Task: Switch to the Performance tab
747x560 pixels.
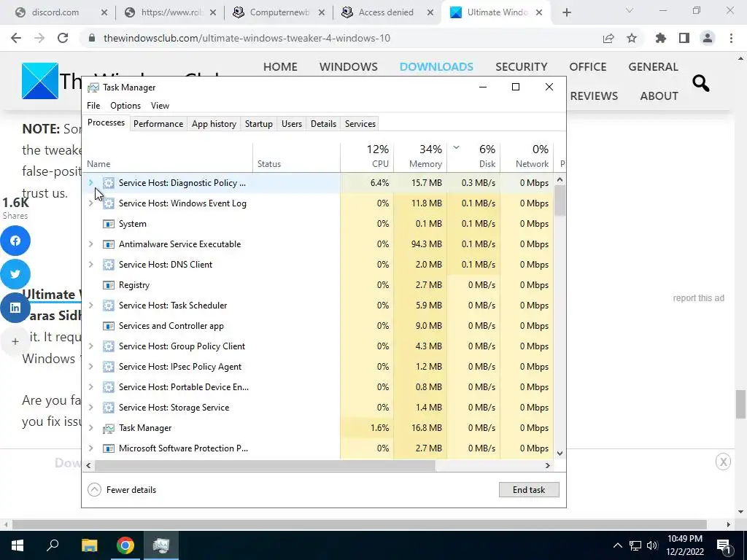Action: pyautogui.click(x=158, y=124)
